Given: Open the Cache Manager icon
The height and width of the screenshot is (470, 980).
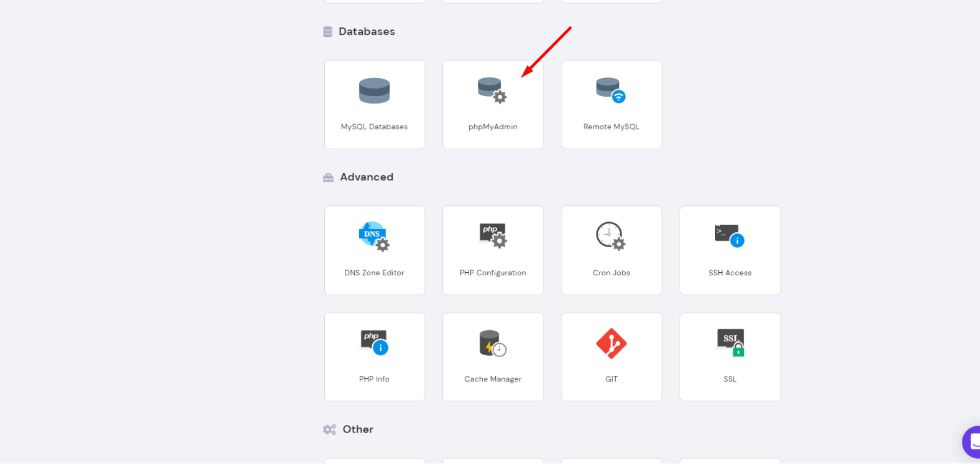Looking at the screenshot, I should point(493,343).
